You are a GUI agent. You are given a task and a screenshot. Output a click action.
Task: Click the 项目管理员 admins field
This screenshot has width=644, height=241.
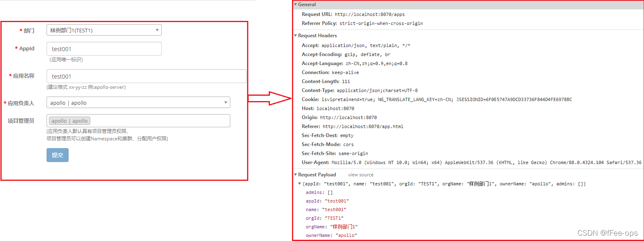click(138, 121)
